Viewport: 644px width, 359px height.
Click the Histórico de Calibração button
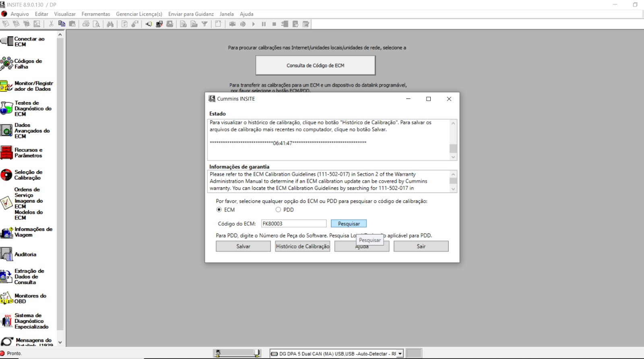coord(303,246)
